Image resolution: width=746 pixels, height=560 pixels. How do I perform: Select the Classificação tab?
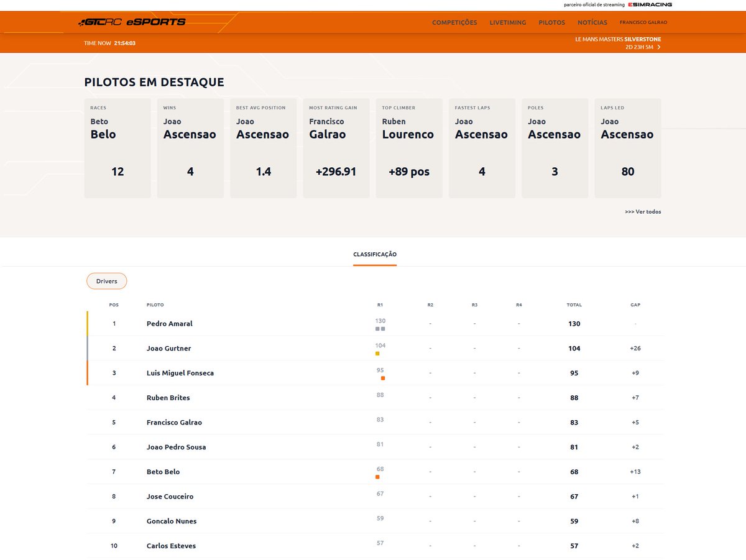pos(375,254)
